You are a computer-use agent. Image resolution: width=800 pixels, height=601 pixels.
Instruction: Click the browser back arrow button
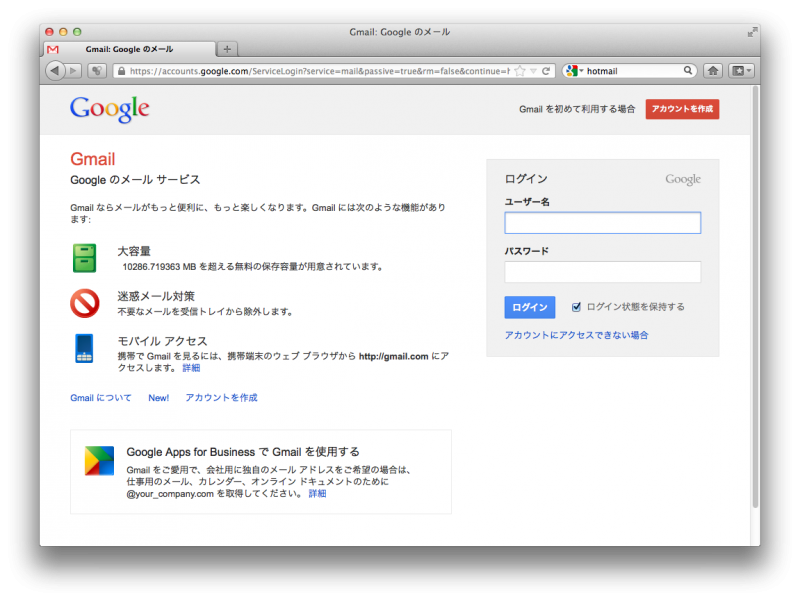pyautogui.click(x=55, y=70)
